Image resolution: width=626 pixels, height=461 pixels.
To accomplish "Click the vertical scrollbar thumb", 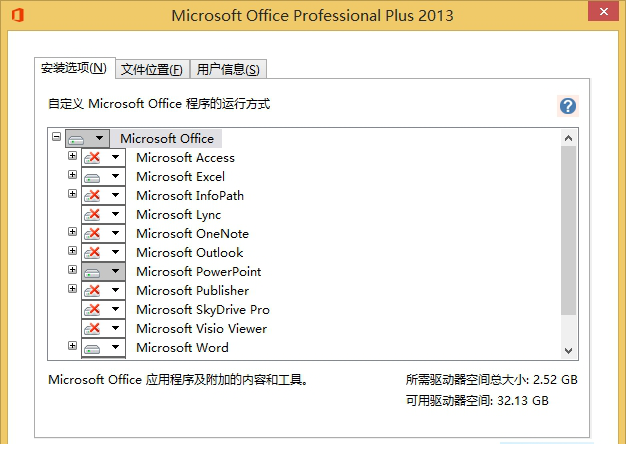I will [x=569, y=230].
